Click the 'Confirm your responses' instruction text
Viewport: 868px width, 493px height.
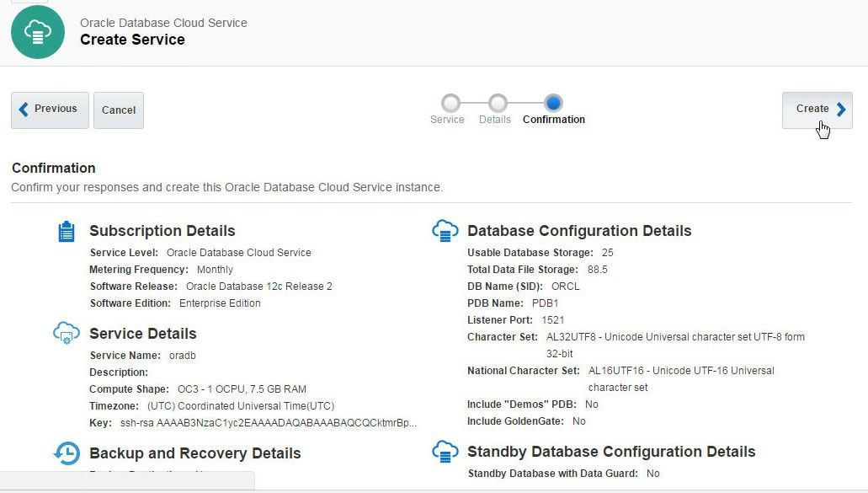(227, 187)
